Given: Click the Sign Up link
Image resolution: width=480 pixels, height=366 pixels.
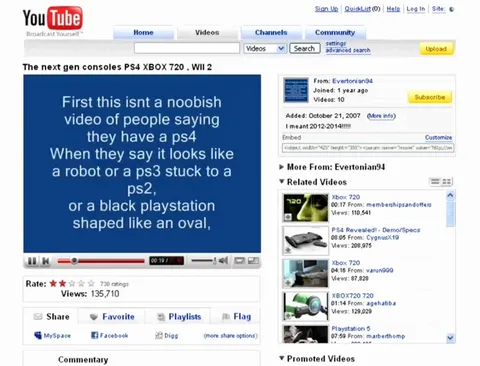Looking at the screenshot, I should pos(326,9).
